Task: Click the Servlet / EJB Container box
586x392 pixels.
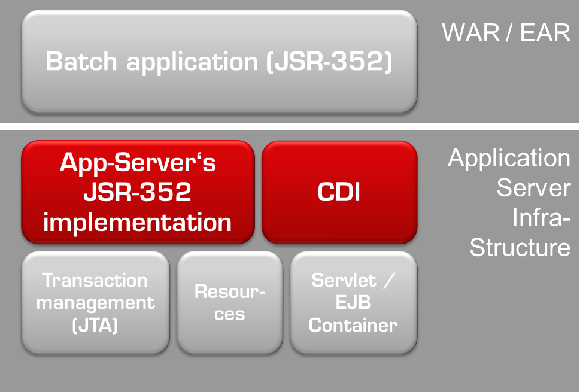Action: point(353,302)
